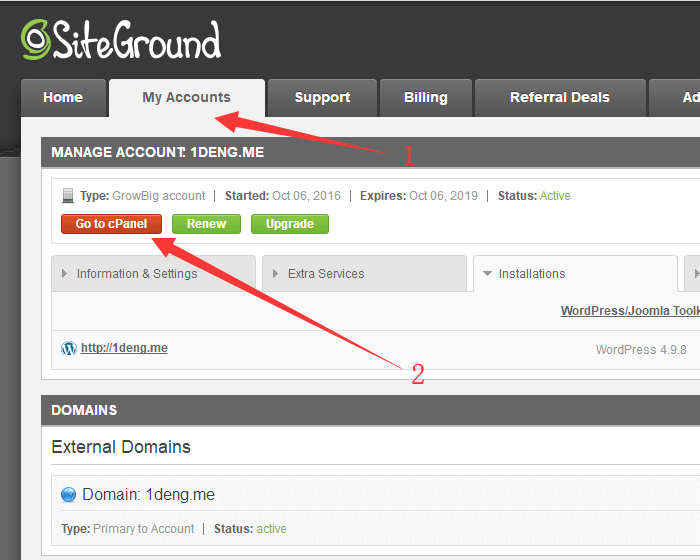Image resolution: width=700 pixels, height=560 pixels.
Task: Switch to the My Accounts tab
Action: click(x=186, y=98)
